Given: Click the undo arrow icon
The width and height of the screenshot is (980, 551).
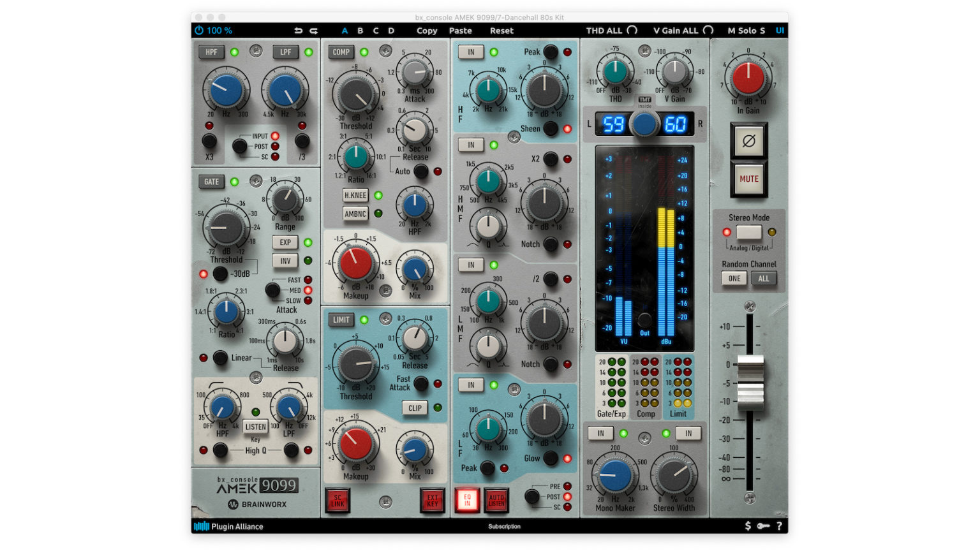Looking at the screenshot, I should pyautogui.click(x=298, y=30).
